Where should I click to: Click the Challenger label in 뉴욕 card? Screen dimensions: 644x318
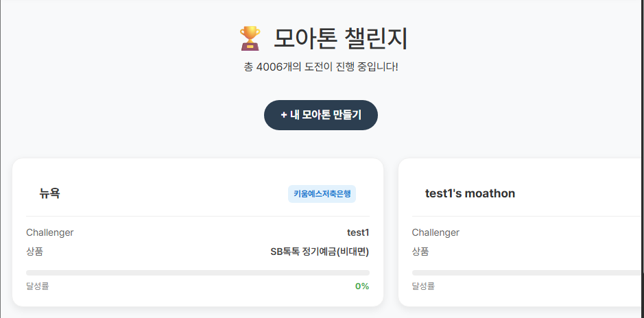(50, 232)
